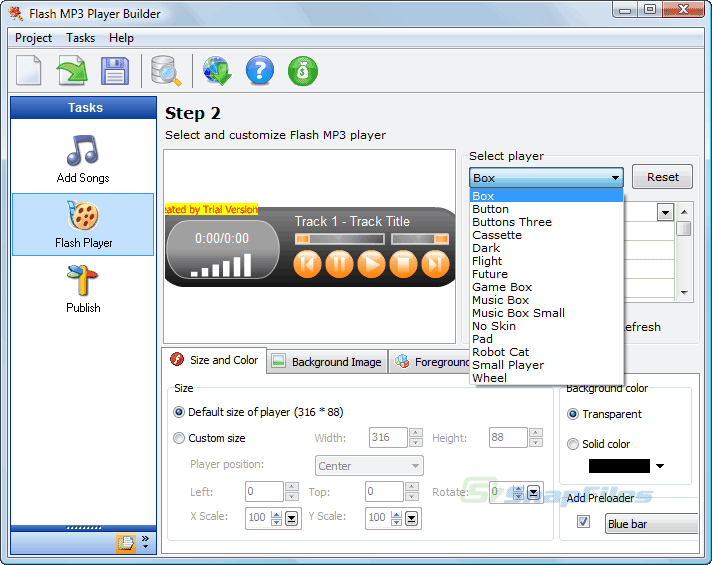
Task: Click the Foreground tab icon
Action: click(402, 362)
